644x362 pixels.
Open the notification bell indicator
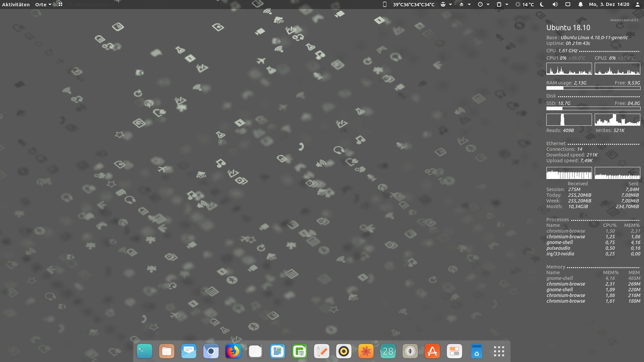pos(580,4)
